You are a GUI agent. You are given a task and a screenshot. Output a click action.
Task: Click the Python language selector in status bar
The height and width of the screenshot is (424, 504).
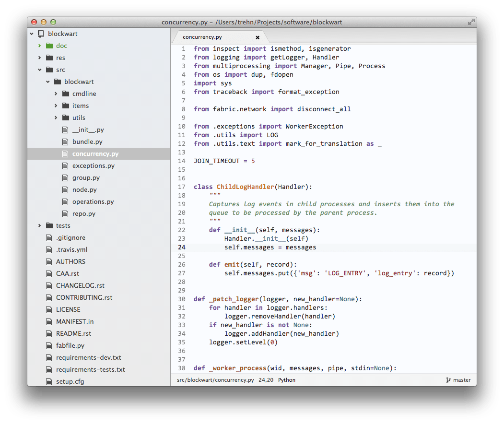(x=286, y=380)
